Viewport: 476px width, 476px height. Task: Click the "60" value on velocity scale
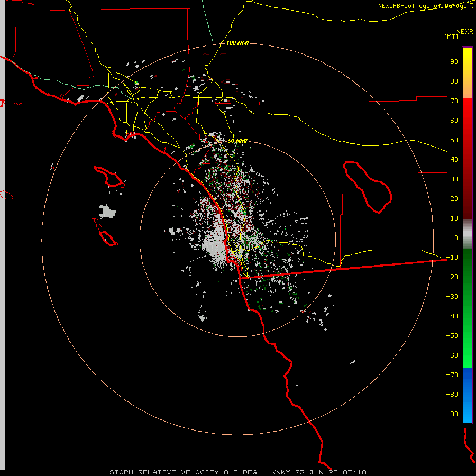(454, 120)
